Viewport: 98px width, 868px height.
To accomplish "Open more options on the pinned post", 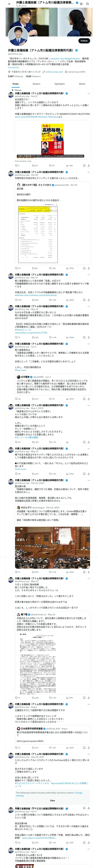I will [89, 93].
